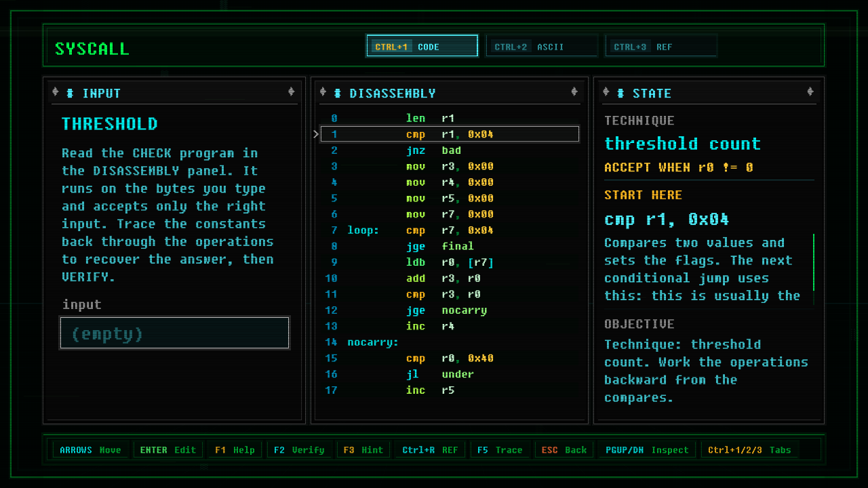Click the DISASSEMBLY panel chip icon

(338, 93)
